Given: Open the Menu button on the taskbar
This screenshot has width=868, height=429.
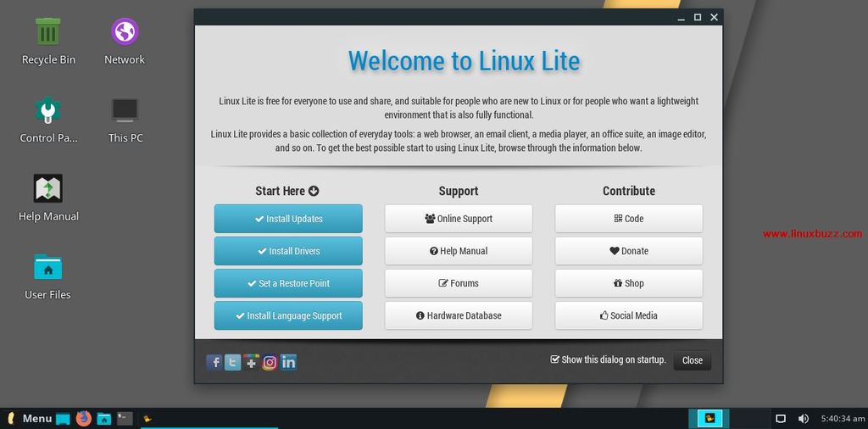Looking at the screenshot, I should 31,419.
